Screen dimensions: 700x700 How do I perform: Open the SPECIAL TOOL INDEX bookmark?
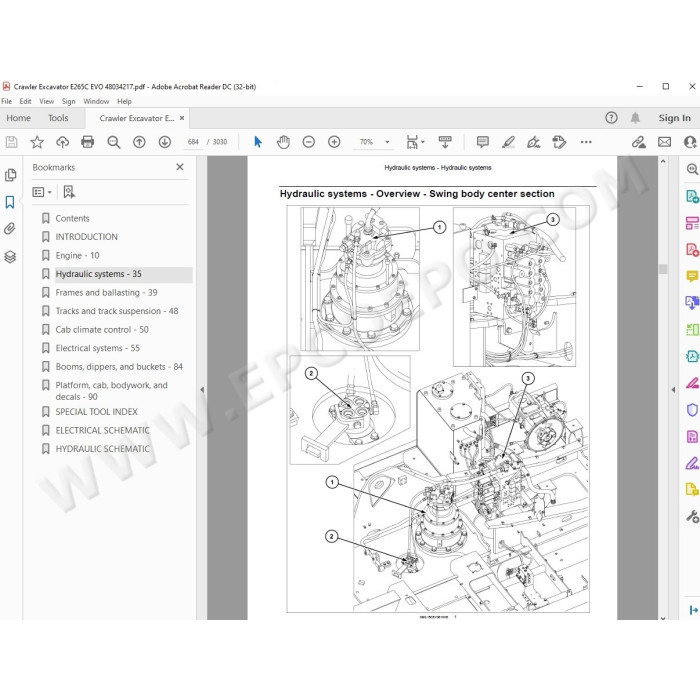coord(96,412)
